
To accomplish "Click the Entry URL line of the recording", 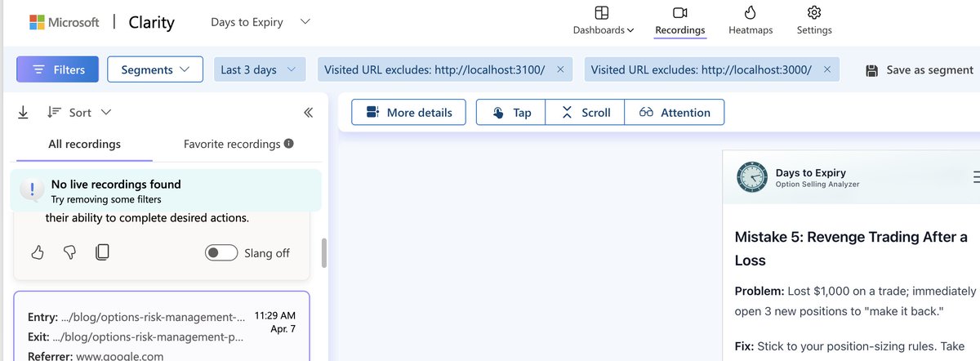I will pyautogui.click(x=136, y=317).
